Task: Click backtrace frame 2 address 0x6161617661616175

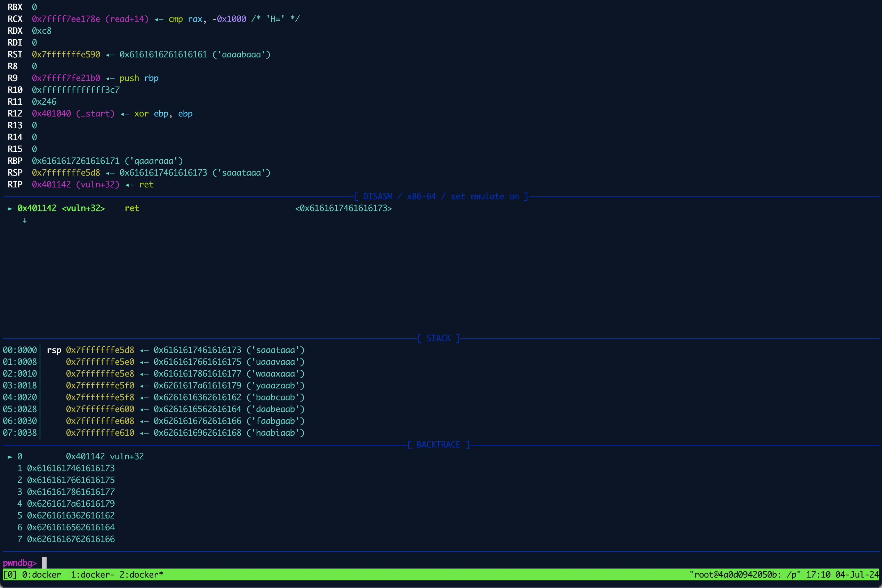Action: click(x=71, y=480)
